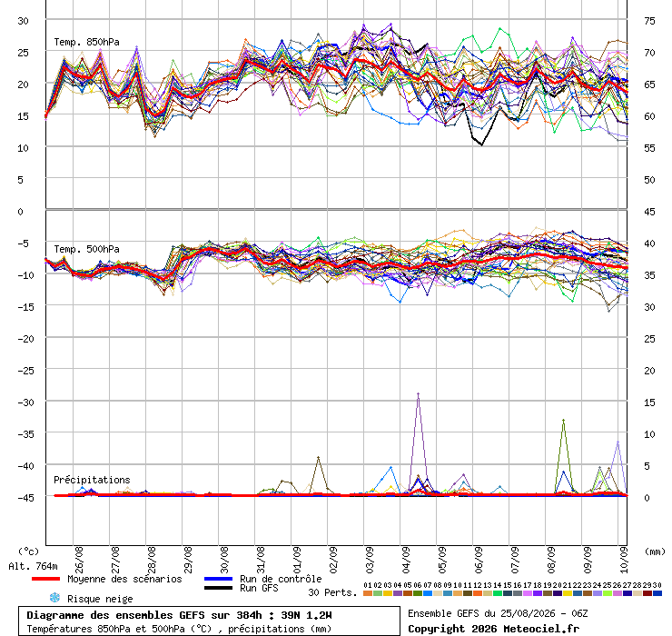Screen dimensions: 672x636
Task: Click the blue 'Run de contrôle' legend line
Action: coord(219,579)
